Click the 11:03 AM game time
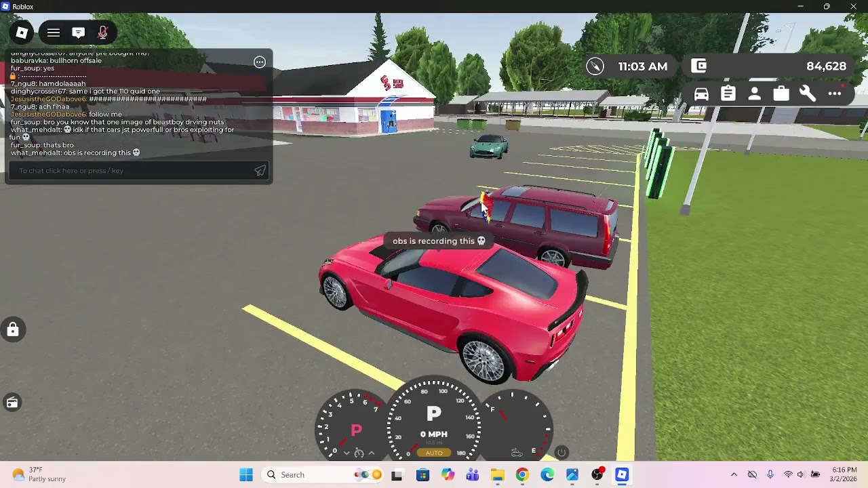Screen dimensions: 868x488 [642, 66]
